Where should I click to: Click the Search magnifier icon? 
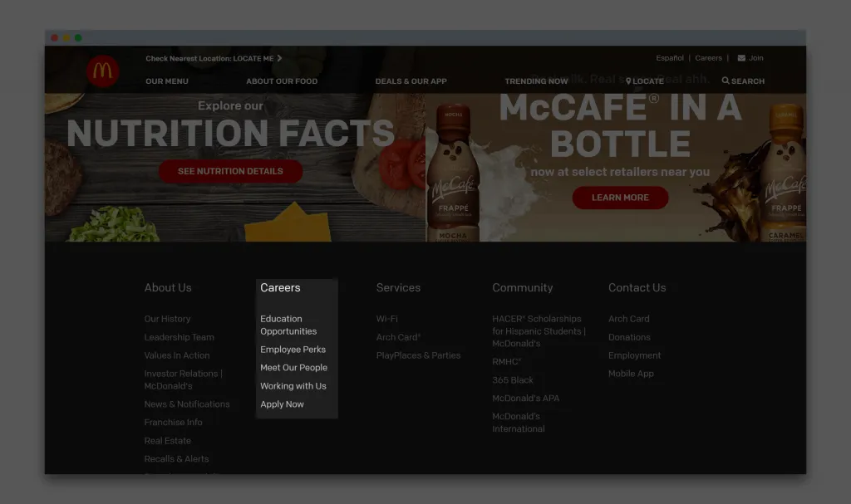pyautogui.click(x=726, y=81)
